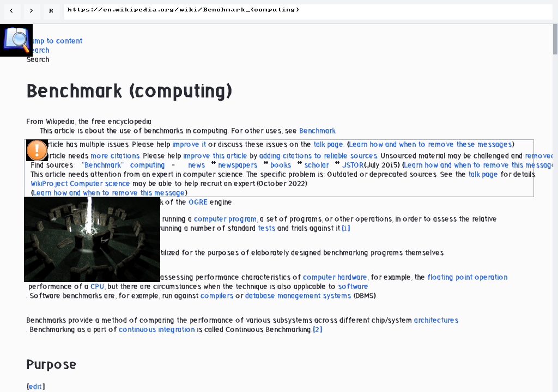Screen dimensions: 558x392
Task: Click the 'improve it' link
Action: pos(189,144)
